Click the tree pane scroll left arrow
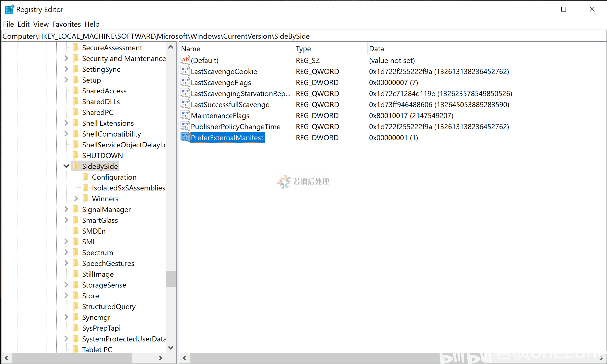Viewport: 607px width, 364px height. click(x=7, y=358)
